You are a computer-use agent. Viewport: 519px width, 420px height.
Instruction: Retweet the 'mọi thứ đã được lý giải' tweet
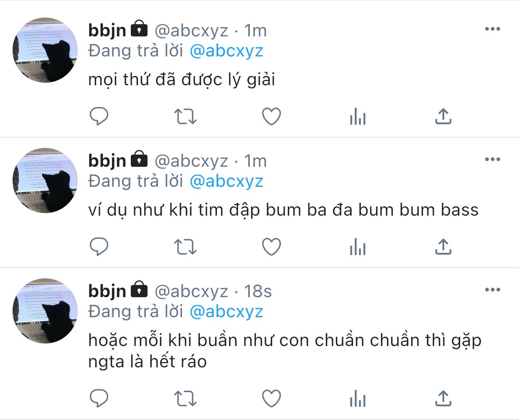click(185, 117)
